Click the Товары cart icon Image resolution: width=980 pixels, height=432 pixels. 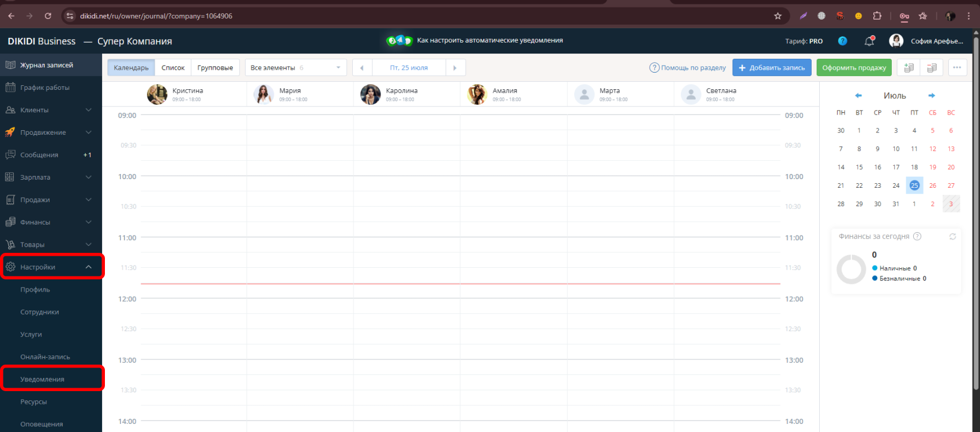pos(10,245)
